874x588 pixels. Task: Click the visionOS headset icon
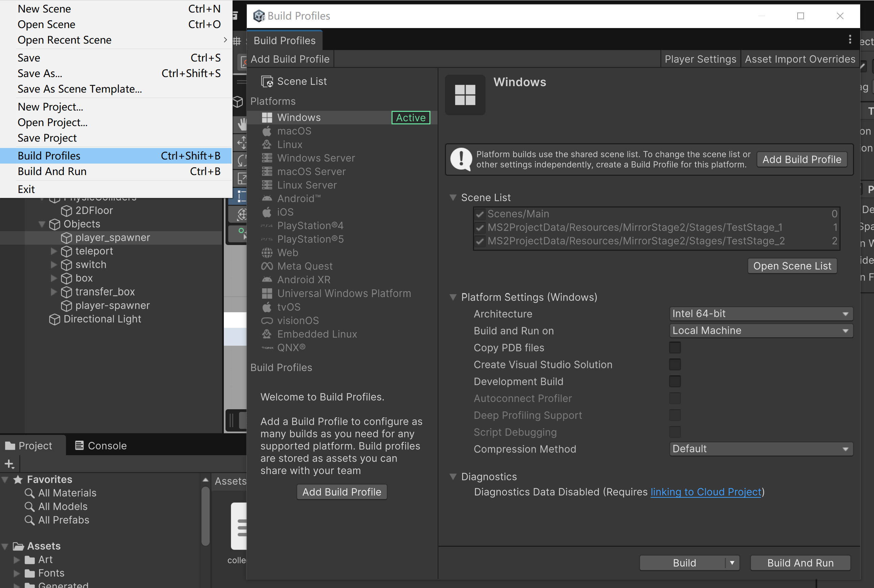click(x=267, y=321)
